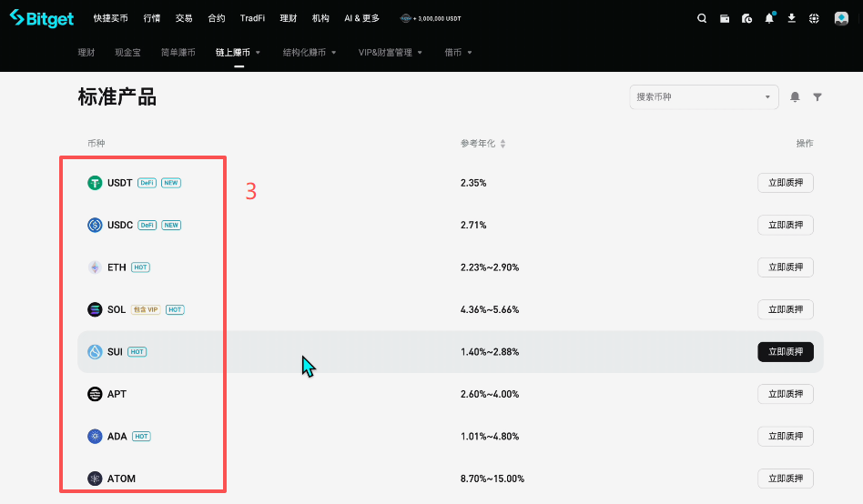
Task: Open 合约 in top navigation
Action: point(217,18)
